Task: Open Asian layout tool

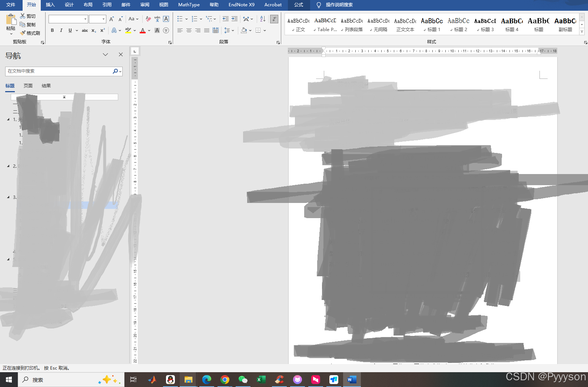Action: click(x=248, y=19)
